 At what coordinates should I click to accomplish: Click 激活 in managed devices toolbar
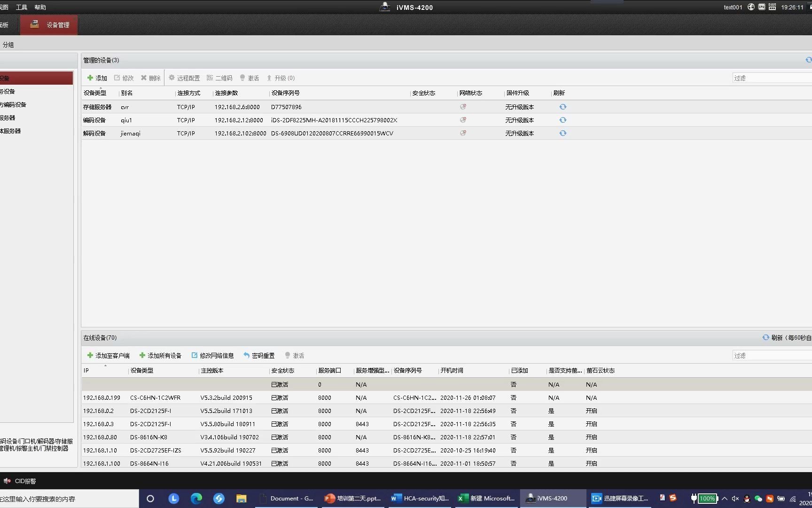[x=250, y=78]
